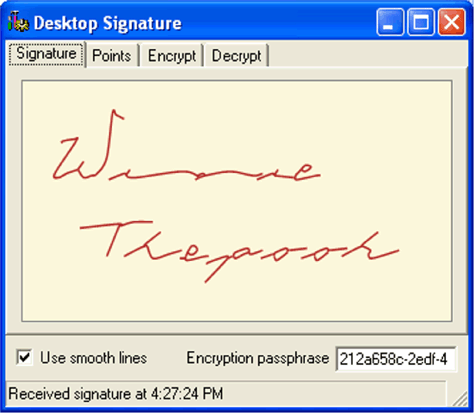This screenshot has height=414, width=475.
Task: Click the 'Encryption passphrase' label
Action: 257,358
